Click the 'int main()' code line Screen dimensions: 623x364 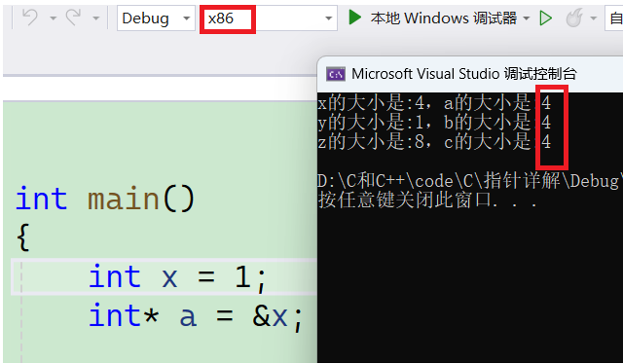click(105, 199)
